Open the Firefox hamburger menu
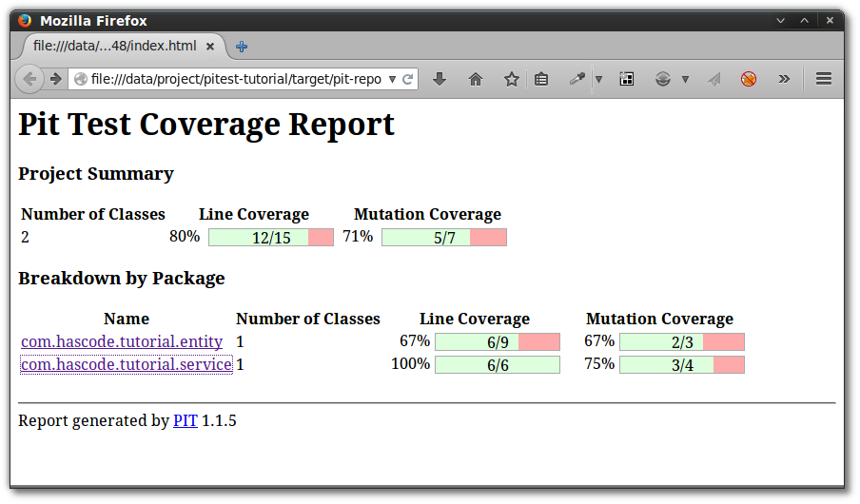860x504 pixels. pyautogui.click(x=823, y=79)
